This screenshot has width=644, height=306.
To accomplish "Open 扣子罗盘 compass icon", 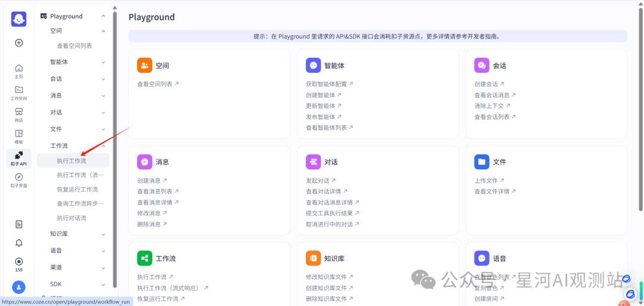I will click(x=19, y=180).
